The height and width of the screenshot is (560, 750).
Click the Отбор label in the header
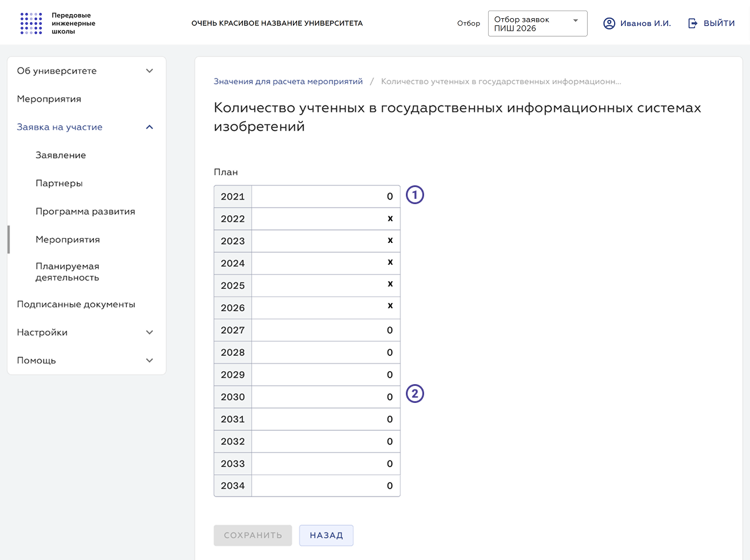(x=468, y=24)
